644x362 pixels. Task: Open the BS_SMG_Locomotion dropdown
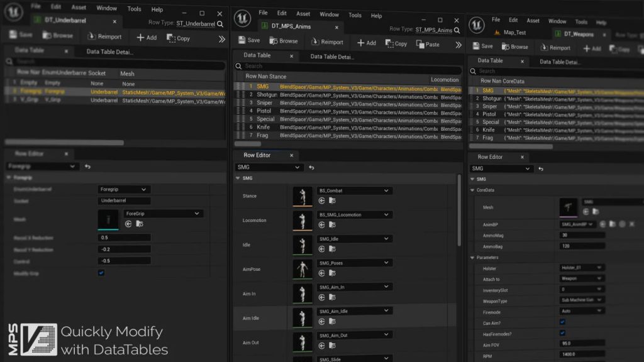[353, 215]
